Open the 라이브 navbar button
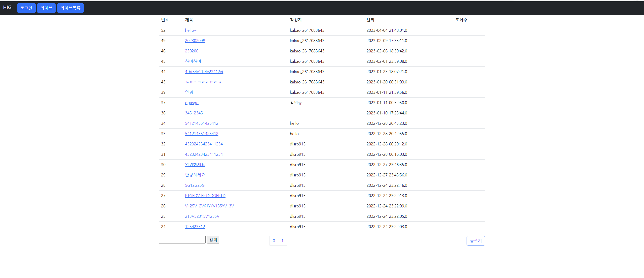This screenshot has width=644, height=278. 46,8
